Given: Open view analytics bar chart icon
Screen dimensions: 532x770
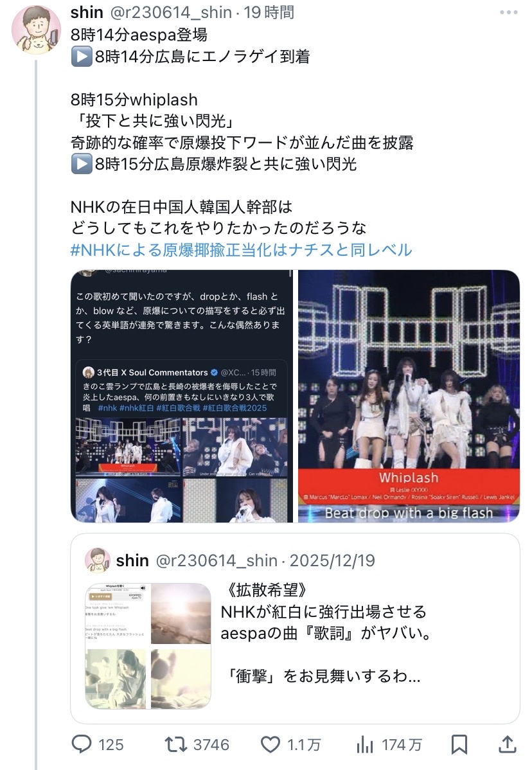Looking at the screenshot, I should tap(365, 744).
